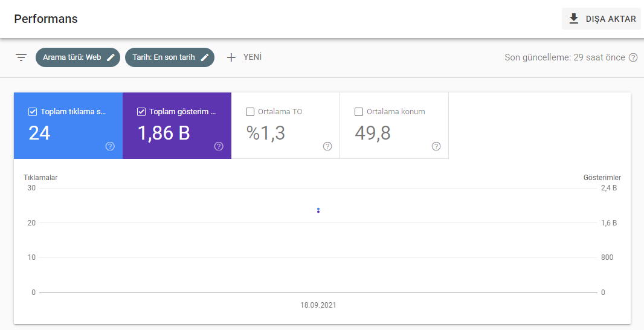The image size is (644, 330).
Task: Click the Son güncelleme: 29 saat önce text
Action: point(565,57)
